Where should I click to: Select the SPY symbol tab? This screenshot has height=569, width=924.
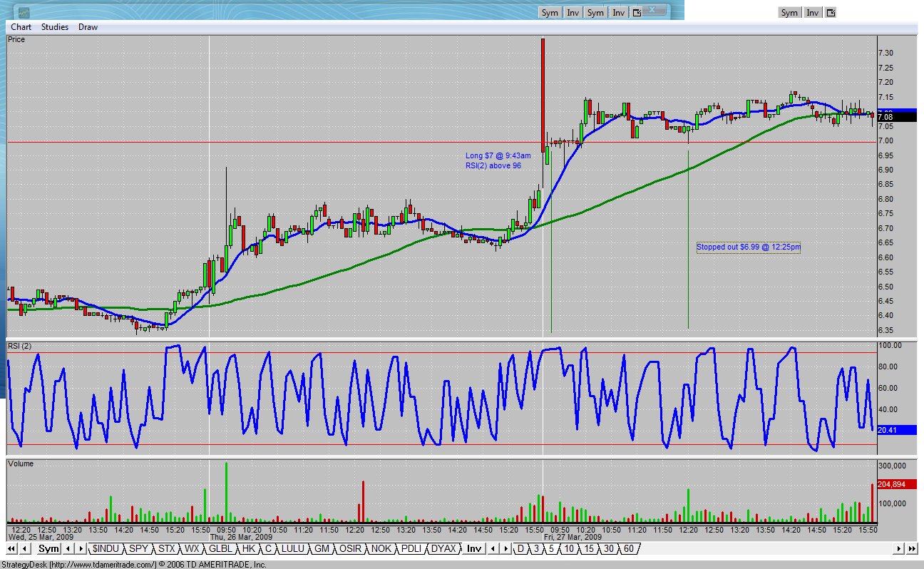(x=139, y=549)
